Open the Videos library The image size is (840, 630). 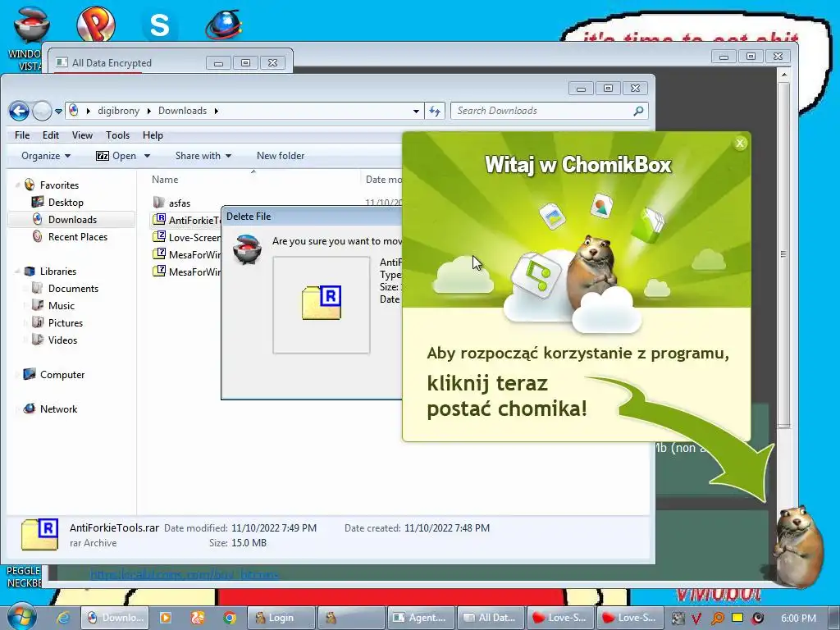62,340
